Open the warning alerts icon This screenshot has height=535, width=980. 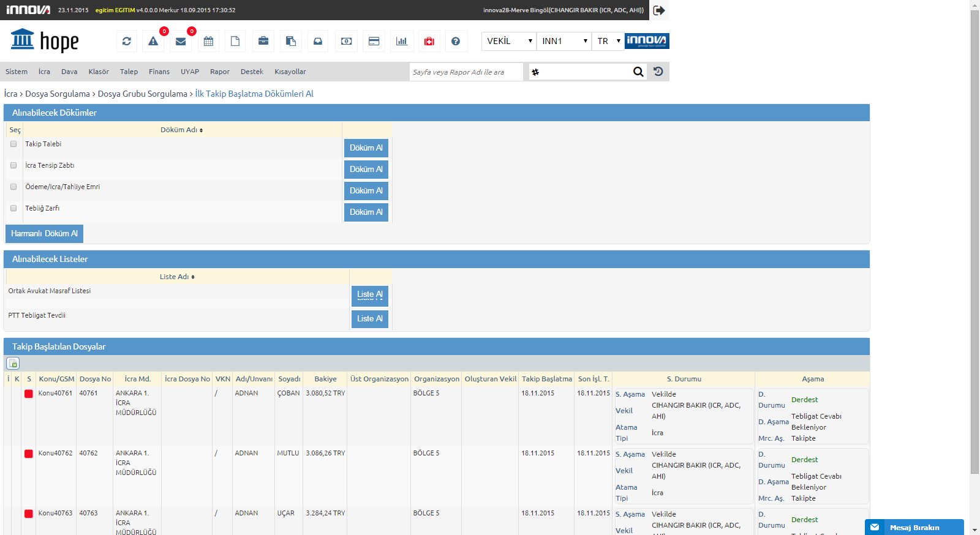pyautogui.click(x=153, y=41)
